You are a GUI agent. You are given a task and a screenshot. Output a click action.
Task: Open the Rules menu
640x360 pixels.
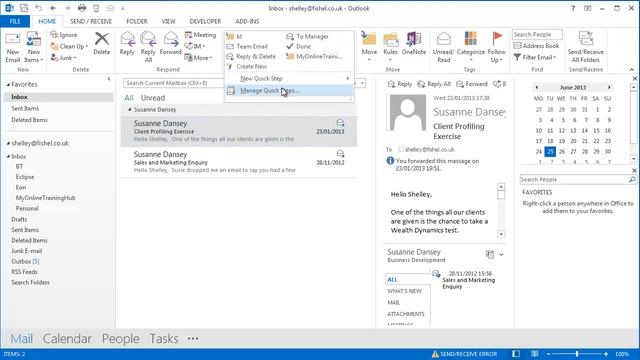390,47
